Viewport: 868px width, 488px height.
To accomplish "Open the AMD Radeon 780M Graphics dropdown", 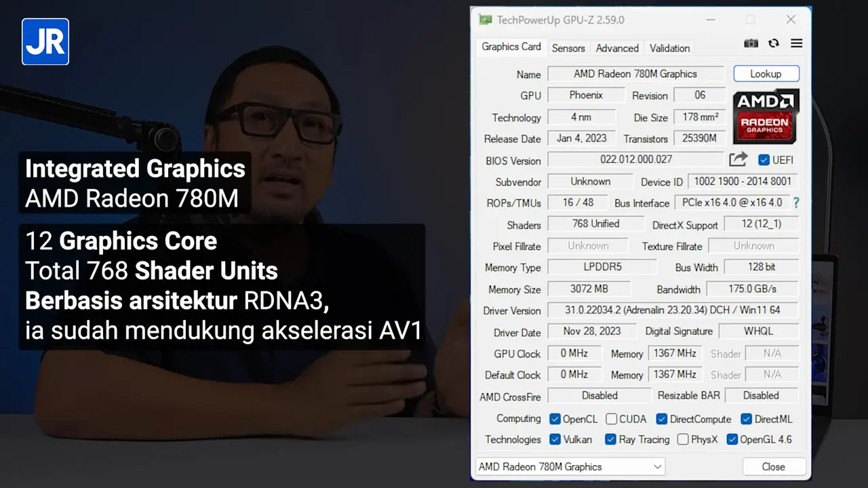I will coord(570,466).
